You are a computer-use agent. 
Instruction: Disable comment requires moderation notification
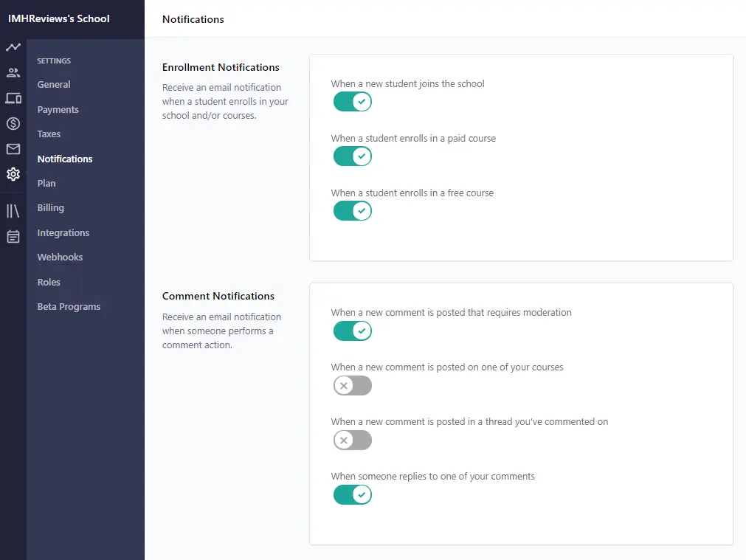[x=352, y=331]
